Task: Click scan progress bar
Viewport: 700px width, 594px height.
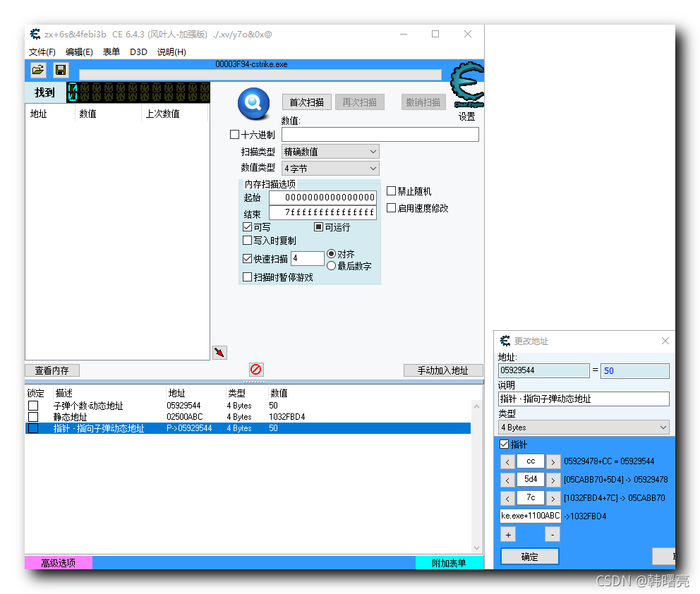Action: [260, 75]
